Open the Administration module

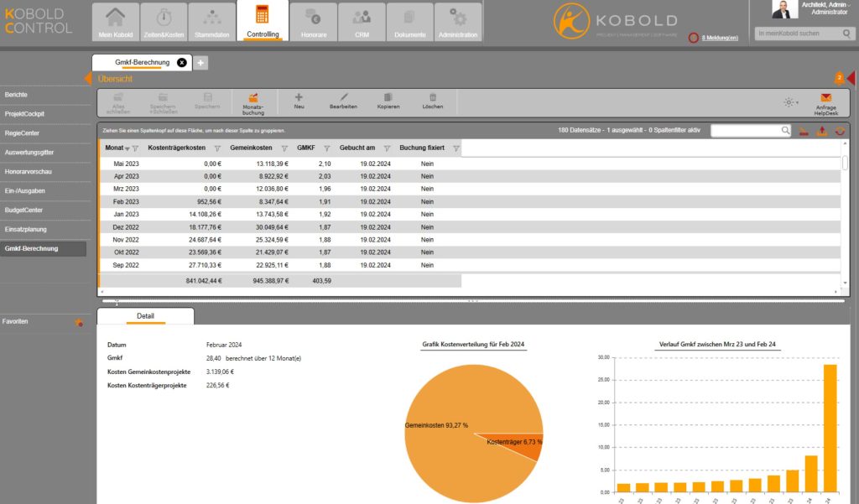pyautogui.click(x=458, y=22)
